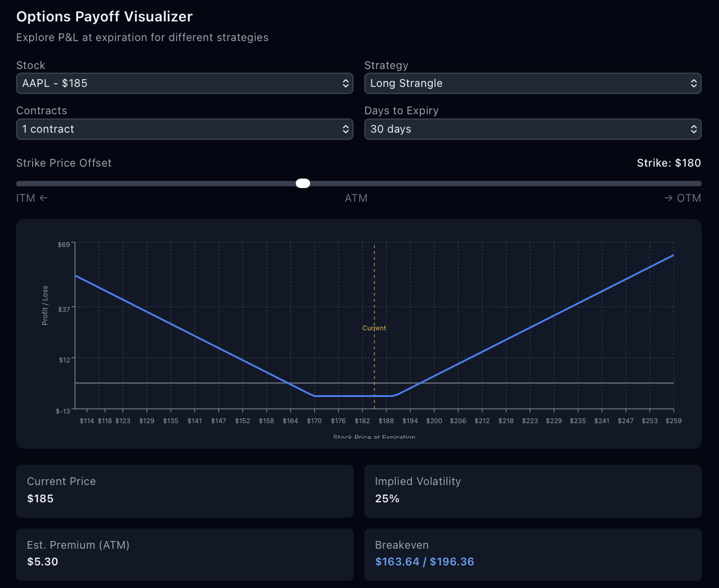Select the Strike Price Offset slider handle
This screenshot has width=719, height=588.
[x=303, y=183]
